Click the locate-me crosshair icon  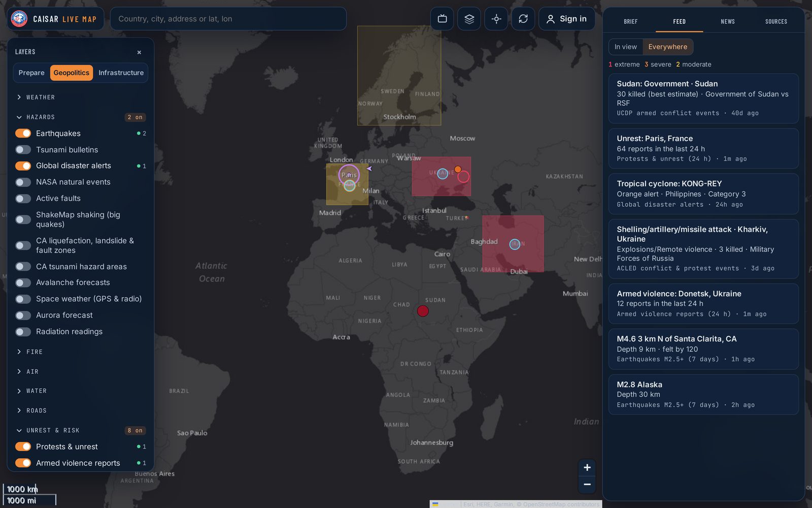coord(496,19)
